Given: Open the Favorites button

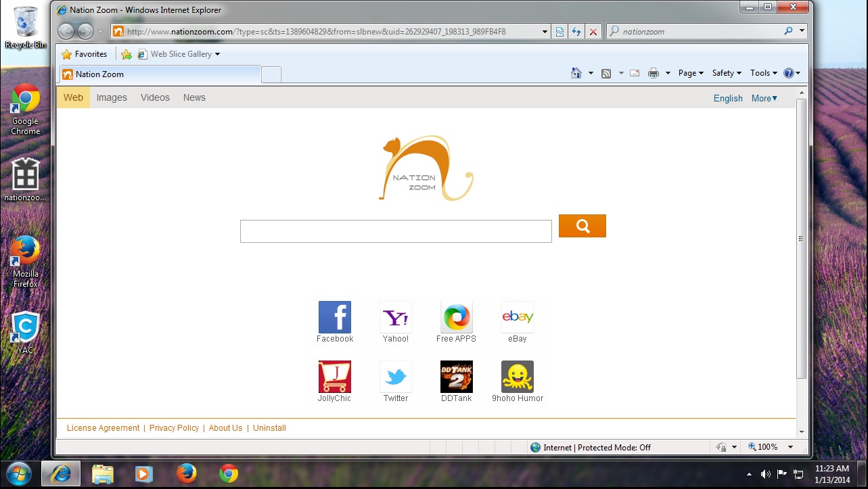Looking at the screenshot, I should point(85,54).
